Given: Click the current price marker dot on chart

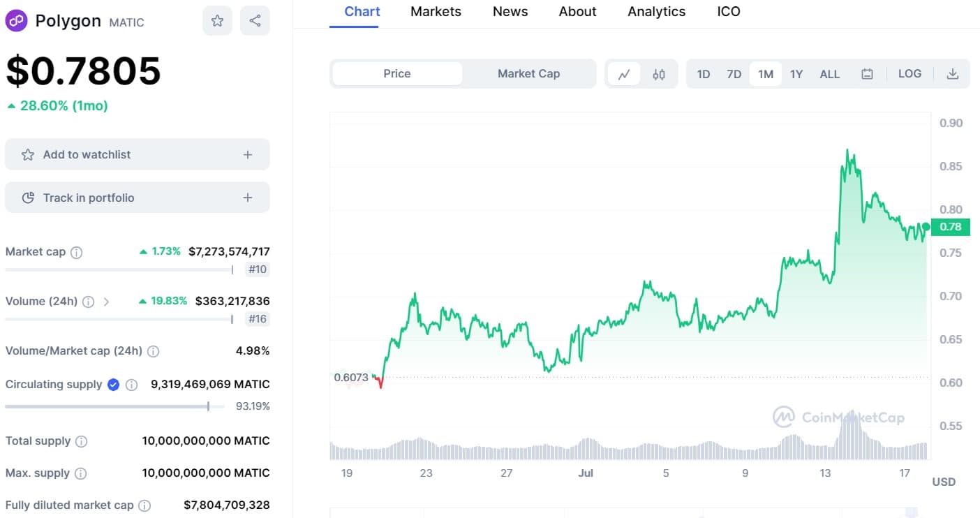Looking at the screenshot, I should [x=926, y=226].
